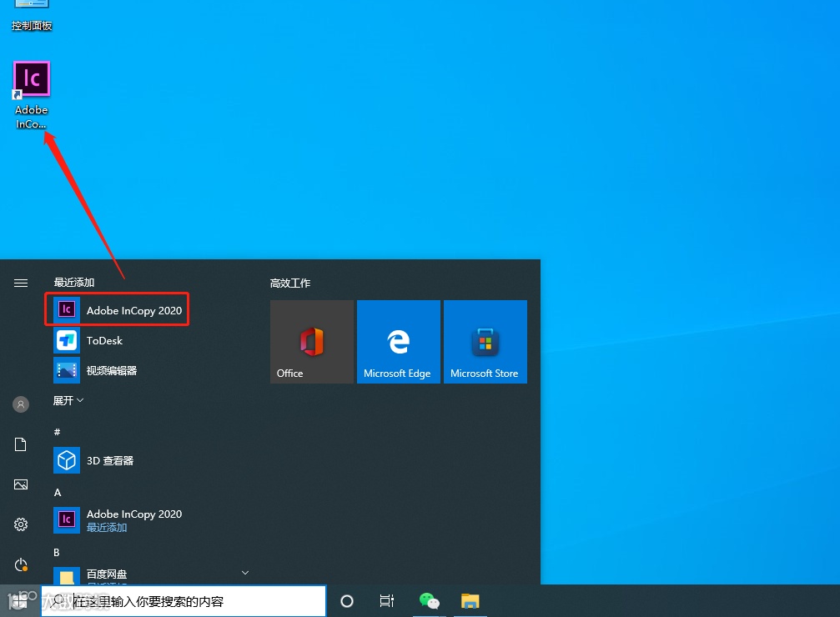Open the Microsoft Edge tile
The height and width of the screenshot is (617, 840).
pyautogui.click(x=399, y=342)
